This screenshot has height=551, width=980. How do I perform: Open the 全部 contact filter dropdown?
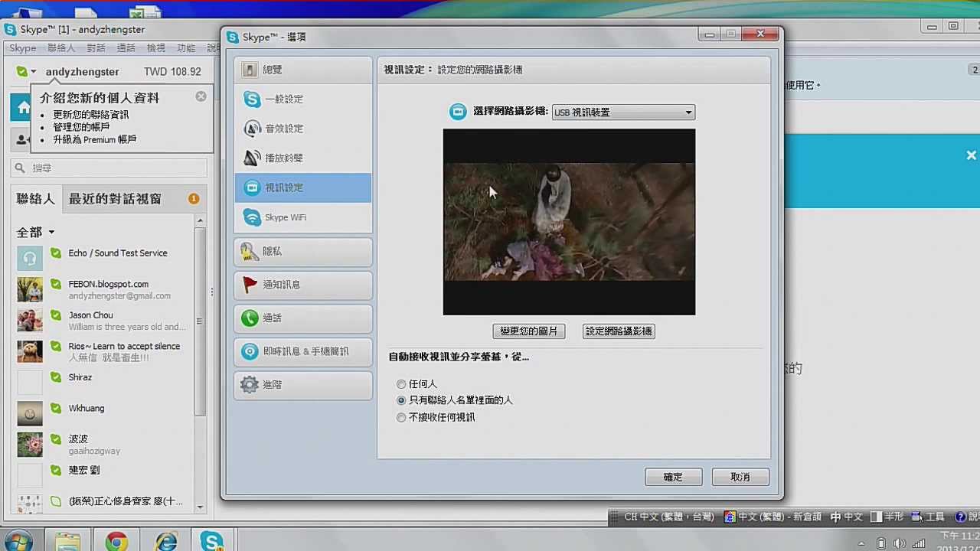pyautogui.click(x=35, y=232)
